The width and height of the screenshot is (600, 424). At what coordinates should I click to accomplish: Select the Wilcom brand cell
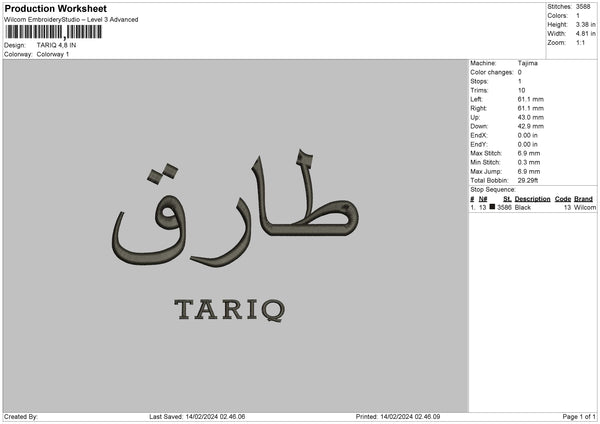pos(585,207)
